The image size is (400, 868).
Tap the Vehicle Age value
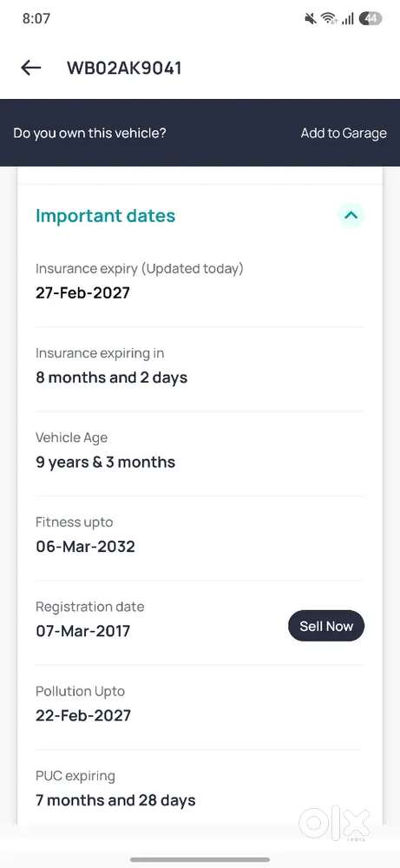tap(105, 463)
